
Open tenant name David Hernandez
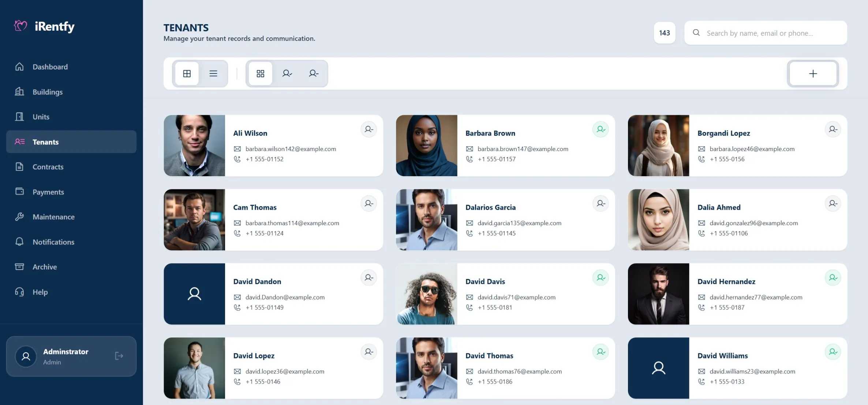(726, 282)
